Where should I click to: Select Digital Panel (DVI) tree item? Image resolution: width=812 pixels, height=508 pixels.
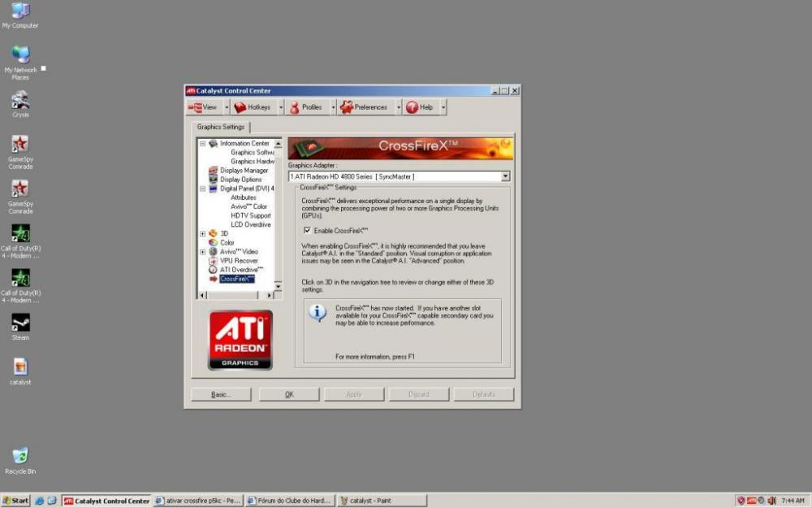tap(247, 189)
